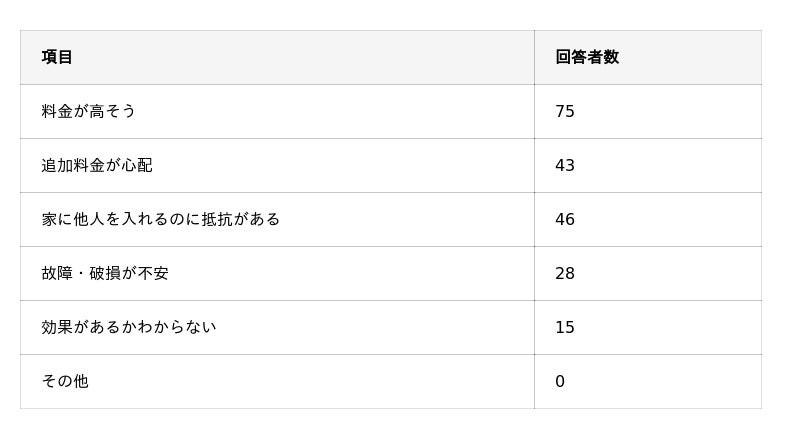Viewport: 800px width, 439px height.
Task: Click the その他 cell
Action: pyautogui.click(x=65, y=381)
